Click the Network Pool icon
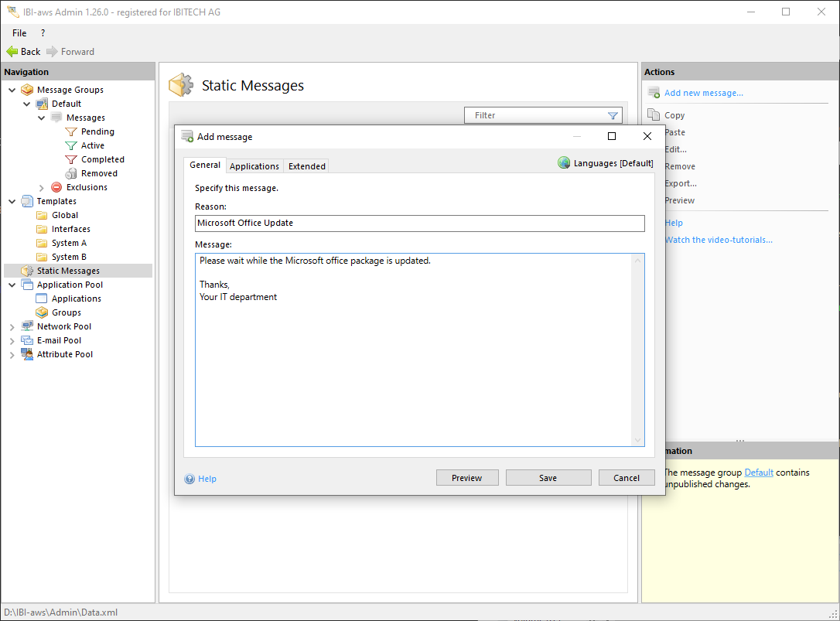Image resolution: width=840 pixels, height=621 pixels. [28, 326]
